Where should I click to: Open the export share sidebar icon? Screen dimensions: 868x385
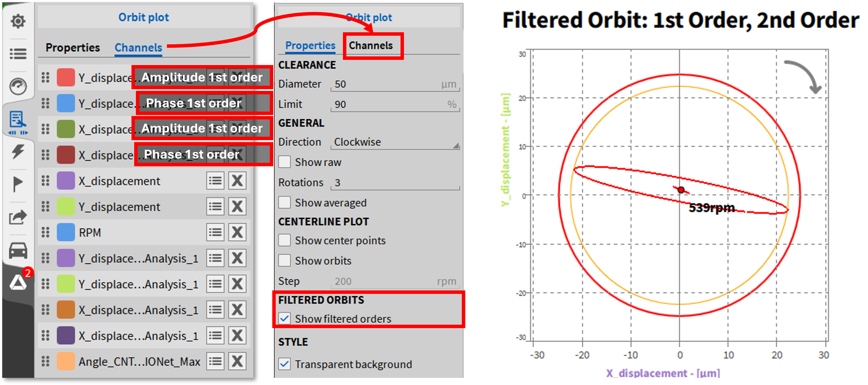[18, 217]
